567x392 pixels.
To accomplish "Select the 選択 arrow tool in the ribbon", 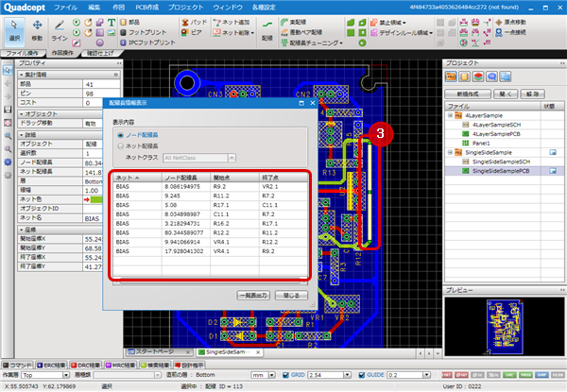I will coord(14,31).
